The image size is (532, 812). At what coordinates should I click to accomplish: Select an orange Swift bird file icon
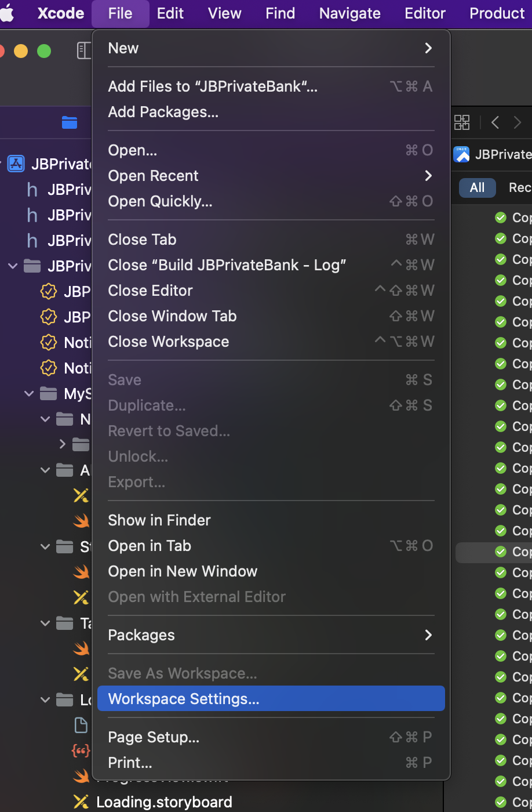point(81,521)
